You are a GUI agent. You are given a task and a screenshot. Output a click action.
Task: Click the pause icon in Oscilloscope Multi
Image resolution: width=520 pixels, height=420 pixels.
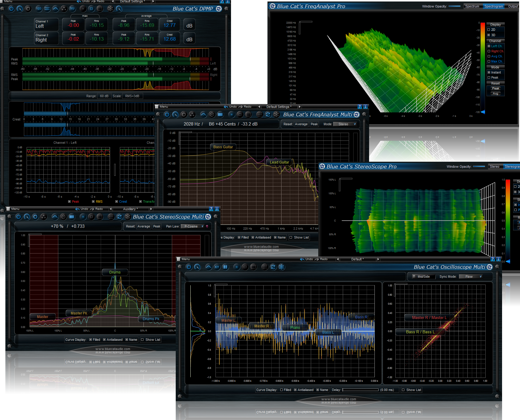(225, 267)
